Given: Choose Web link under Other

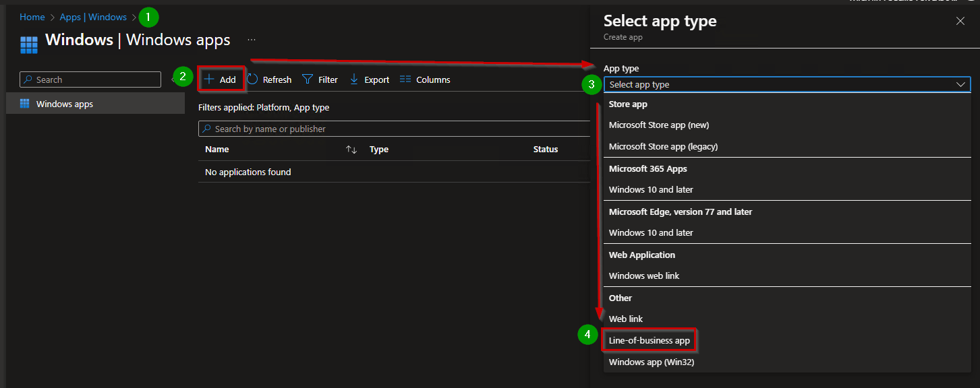Looking at the screenshot, I should (787, 319).
